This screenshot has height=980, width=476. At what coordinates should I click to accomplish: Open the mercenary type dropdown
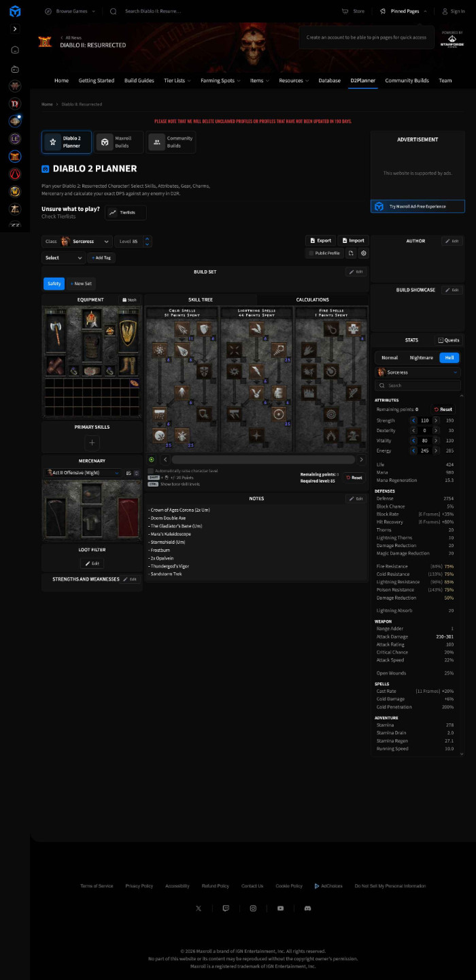point(83,472)
